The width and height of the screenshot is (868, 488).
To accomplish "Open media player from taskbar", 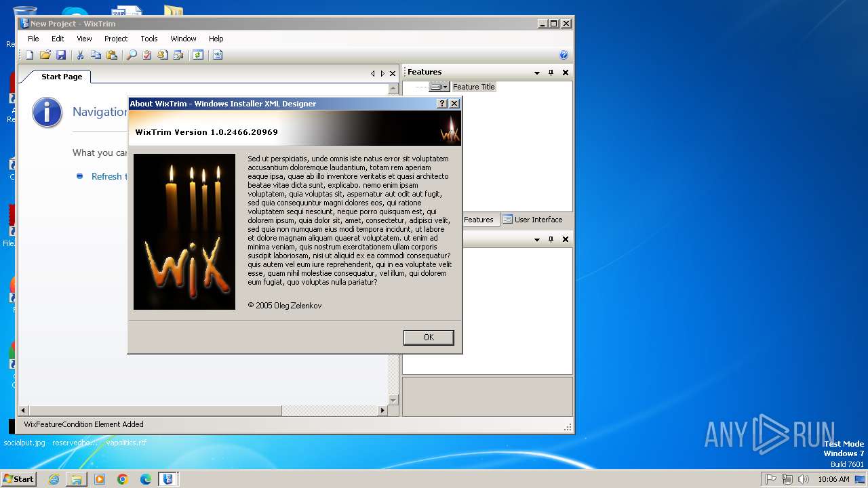I will (100, 479).
